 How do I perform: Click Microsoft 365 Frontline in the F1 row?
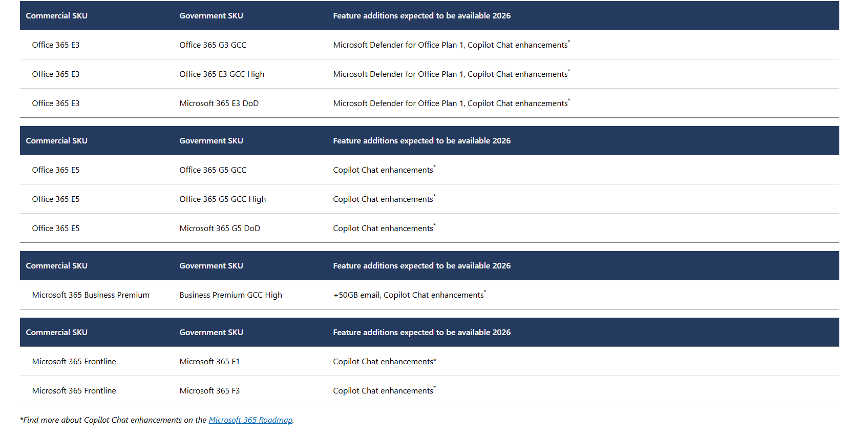(x=74, y=362)
